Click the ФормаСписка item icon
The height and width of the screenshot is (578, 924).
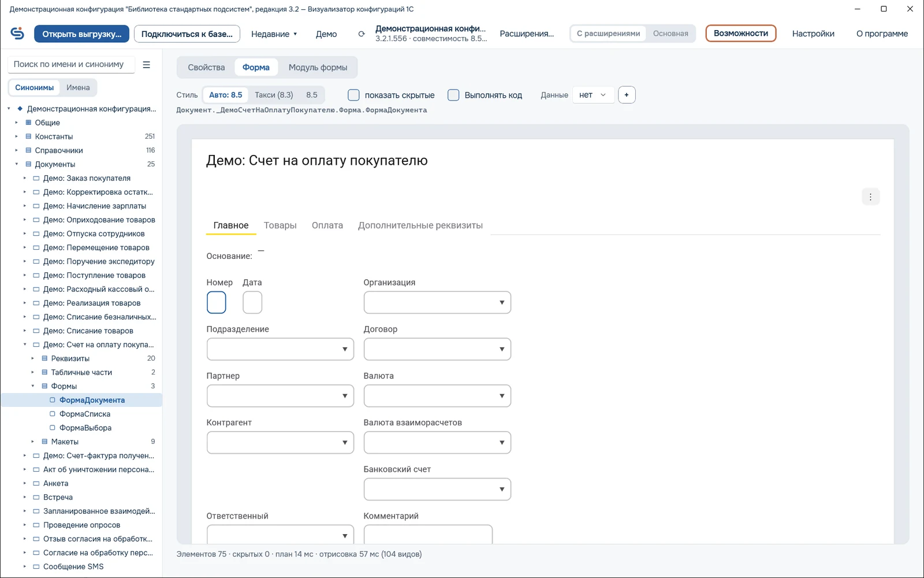[53, 414]
